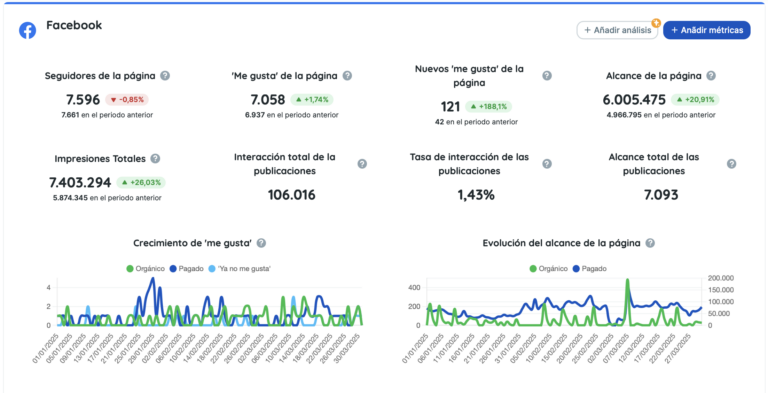Image resolution: width=768 pixels, height=393 pixels.
Task: Click the -0,85% change badge
Action: click(x=127, y=100)
